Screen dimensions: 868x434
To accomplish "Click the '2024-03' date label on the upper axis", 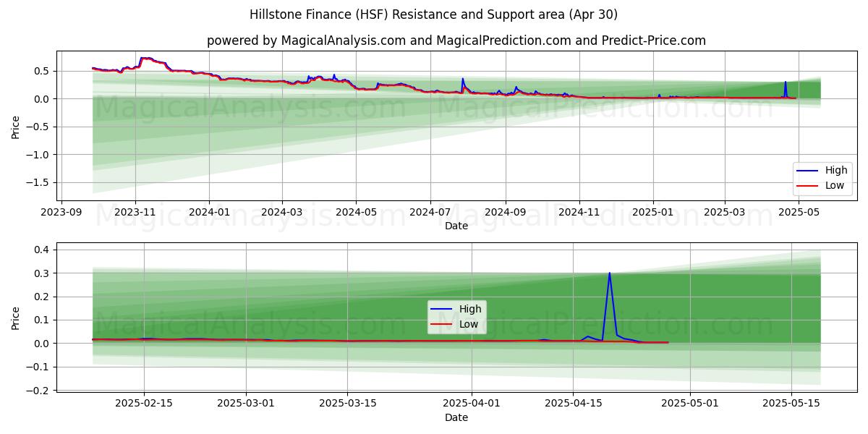I will point(281,212).
